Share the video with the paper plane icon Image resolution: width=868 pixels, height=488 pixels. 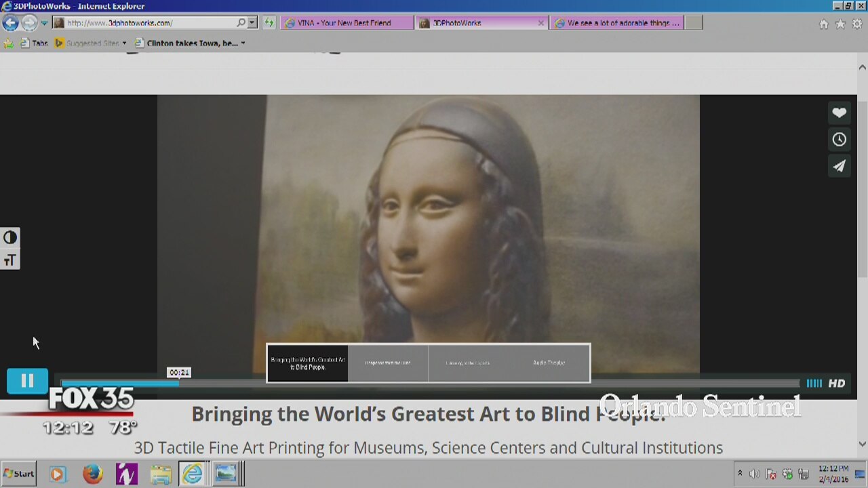[840, 166]
